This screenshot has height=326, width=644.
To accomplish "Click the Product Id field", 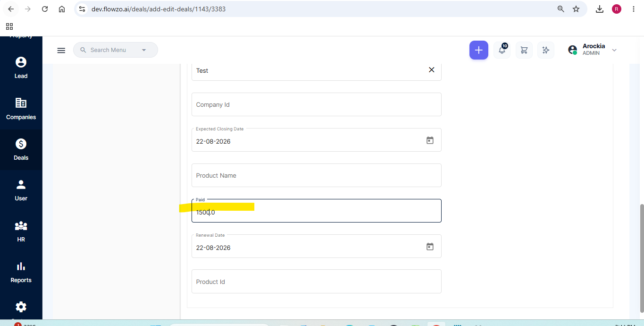I will pyautogui.click(x=317, y=281).
